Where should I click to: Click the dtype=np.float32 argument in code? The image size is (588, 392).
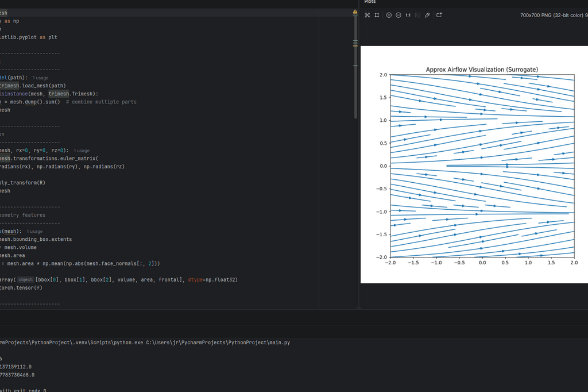point(212,280)
